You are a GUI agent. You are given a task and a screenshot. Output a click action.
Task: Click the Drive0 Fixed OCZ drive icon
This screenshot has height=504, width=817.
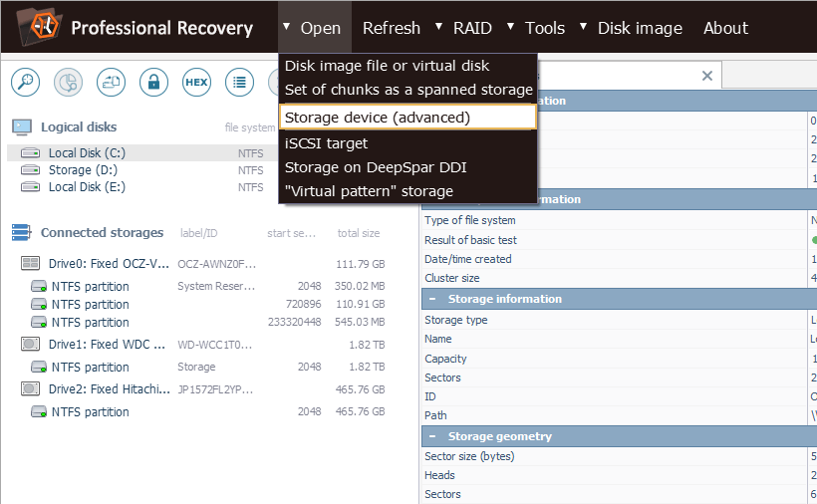(30, 264)
